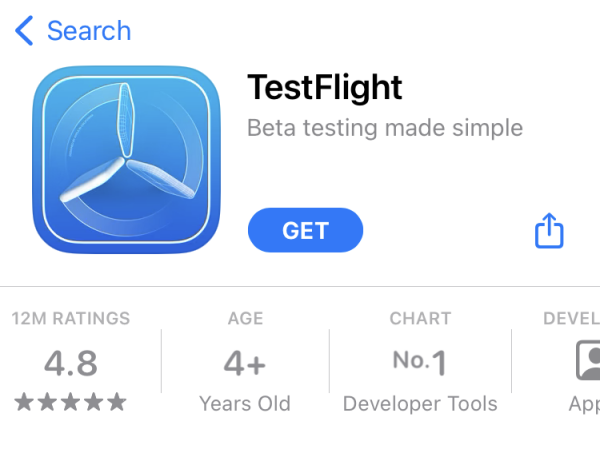The height and width of the screenshot is (449, 600).
Task: Tap the five-star rating row
Action: (x=70, y=402)
